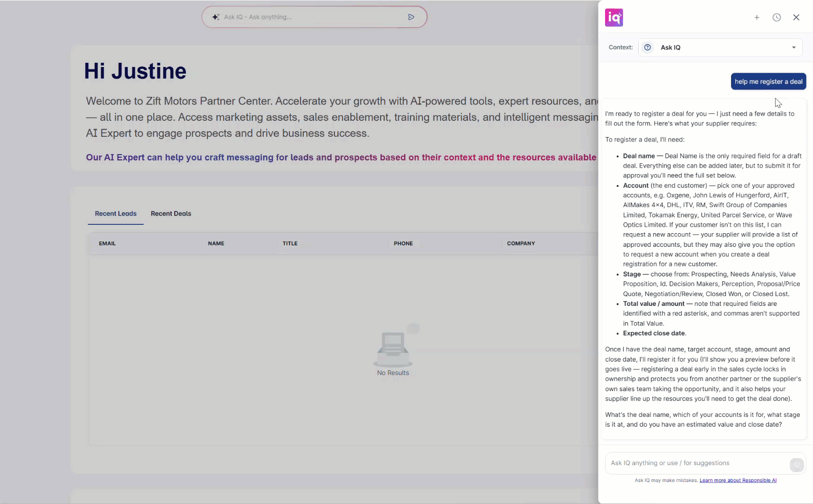The width and height of the screenshot is (813, 504).
Task: Click the 'Our AI Expert can help' gradient text
Action: pos(341,157)
